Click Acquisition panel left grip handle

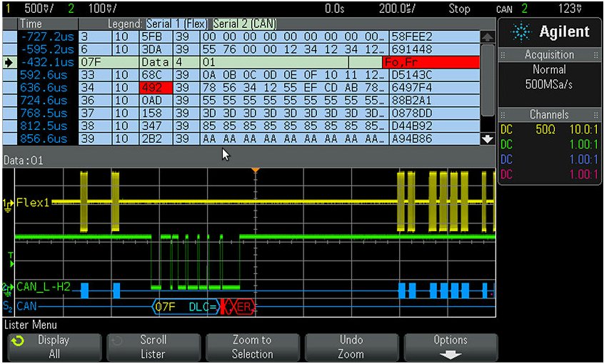pos(503,55)
